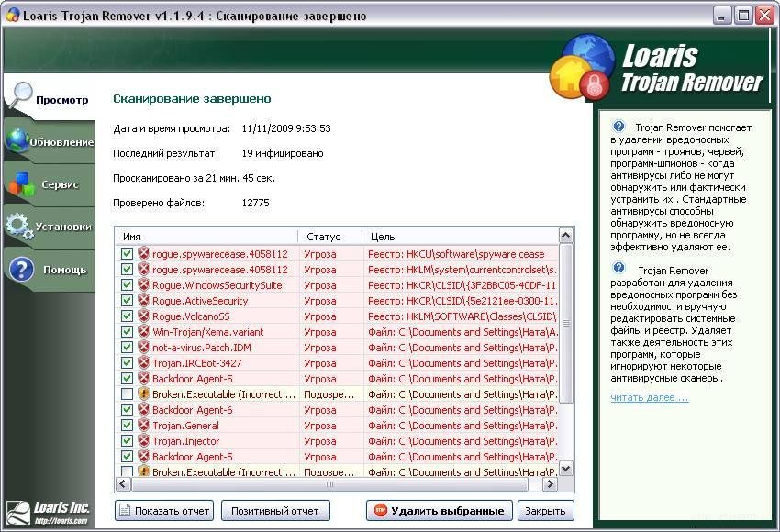Screen dimensions: 780x532
Task: Open the 'читать далее ...' link
Action: [x=650, y=397]
